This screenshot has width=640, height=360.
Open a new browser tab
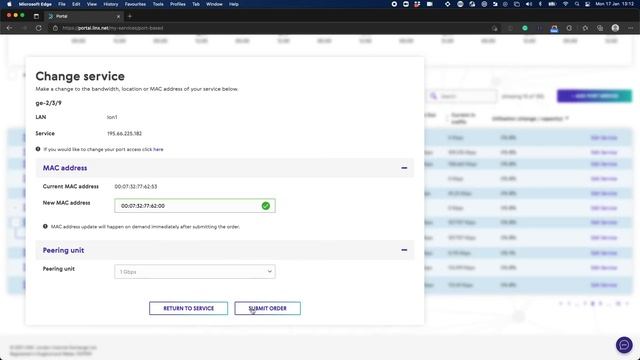click(130, 16)
